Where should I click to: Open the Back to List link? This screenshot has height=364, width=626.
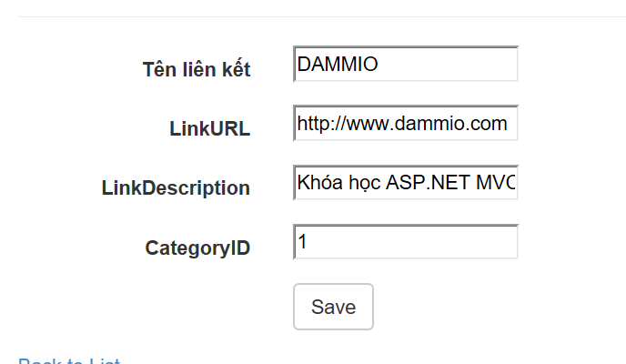[x=69, y=360]
